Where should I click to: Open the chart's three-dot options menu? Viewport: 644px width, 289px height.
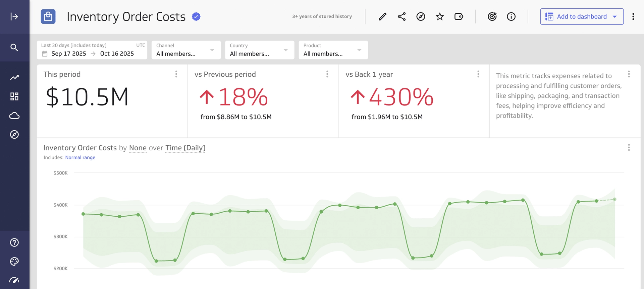click(629, 148)
